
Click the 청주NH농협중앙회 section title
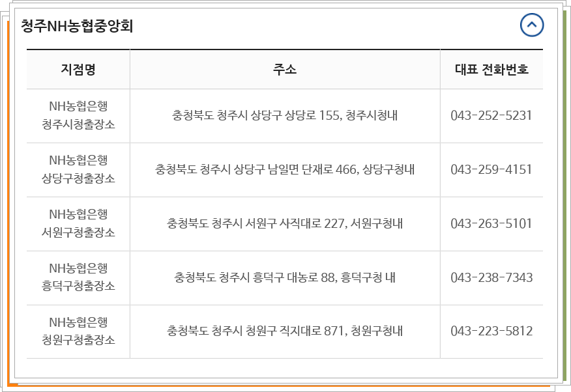tap(77, 26)
